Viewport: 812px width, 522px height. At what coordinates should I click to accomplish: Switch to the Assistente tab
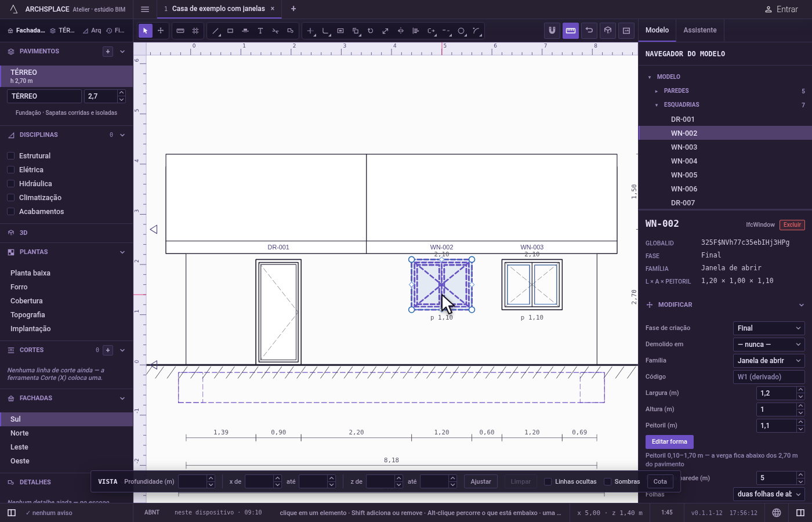click(700, 30)
